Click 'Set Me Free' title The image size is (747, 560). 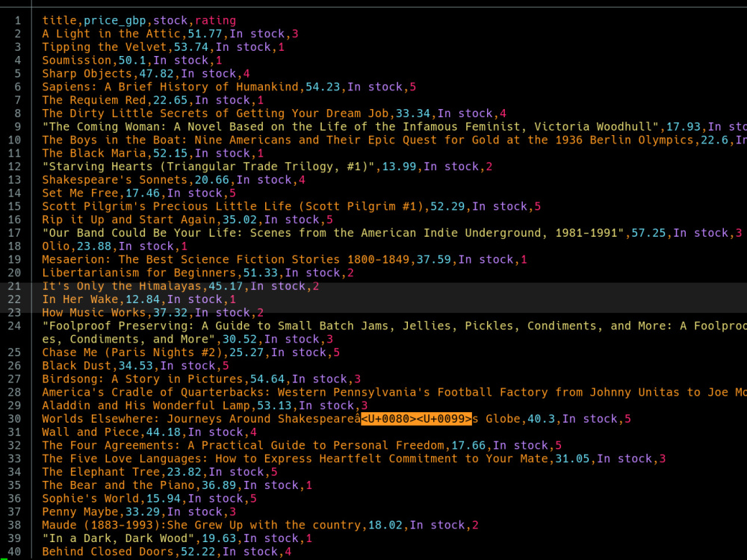(x=80, y=194)
